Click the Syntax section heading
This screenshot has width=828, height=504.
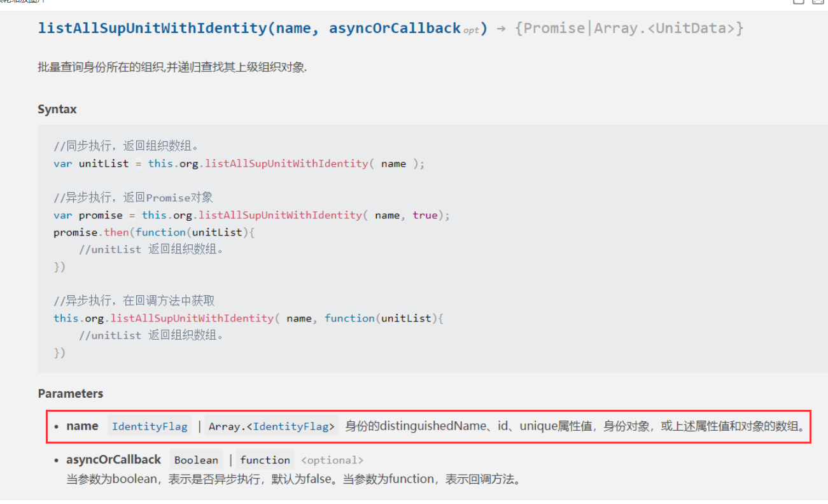[x=57, y=109]
